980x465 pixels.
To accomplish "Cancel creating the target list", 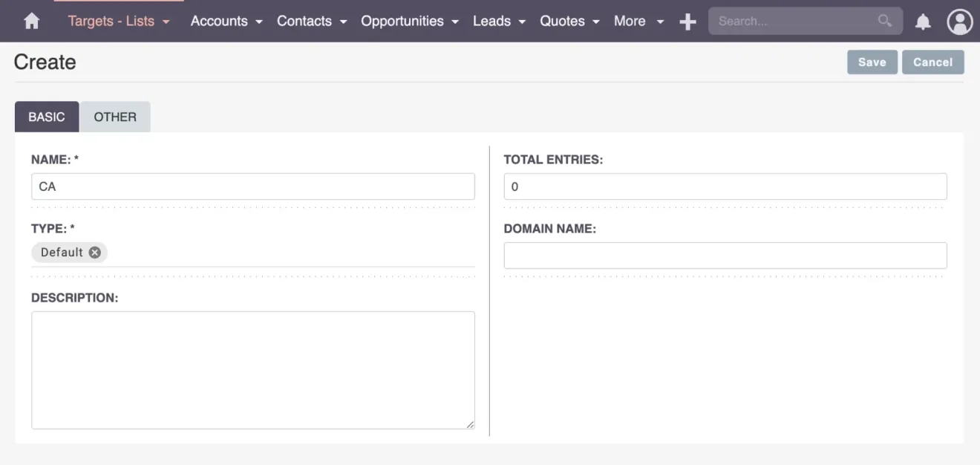I will tap(932, 62).
